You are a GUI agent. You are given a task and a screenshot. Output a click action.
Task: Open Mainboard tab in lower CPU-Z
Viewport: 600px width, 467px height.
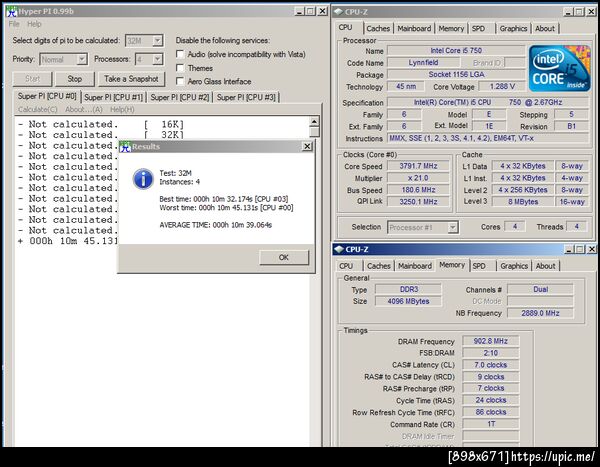point(415,266)
